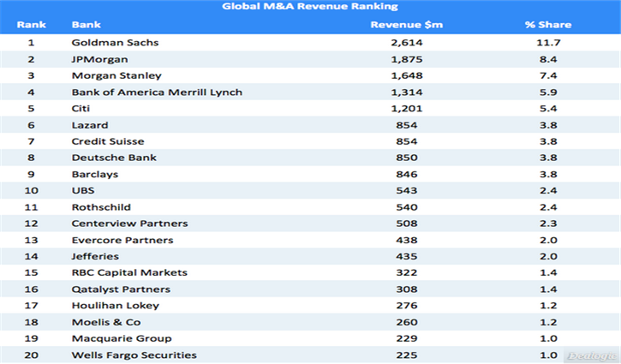Click the revenue value '308'
The width and height of the screenshot is (621, 364).
click(x=407, y=289)
